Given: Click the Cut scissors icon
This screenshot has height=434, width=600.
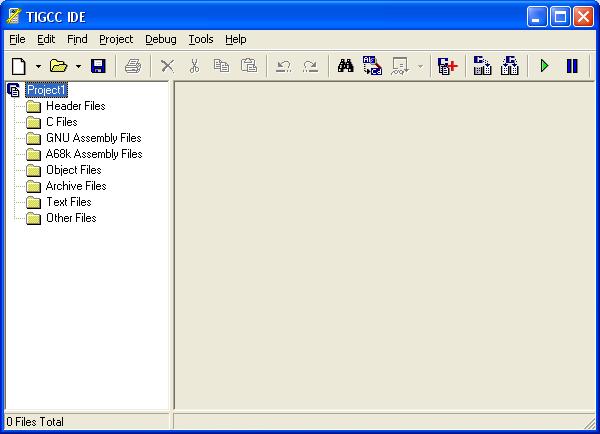Looking at the screenshot, I should [x=194, y=66].
